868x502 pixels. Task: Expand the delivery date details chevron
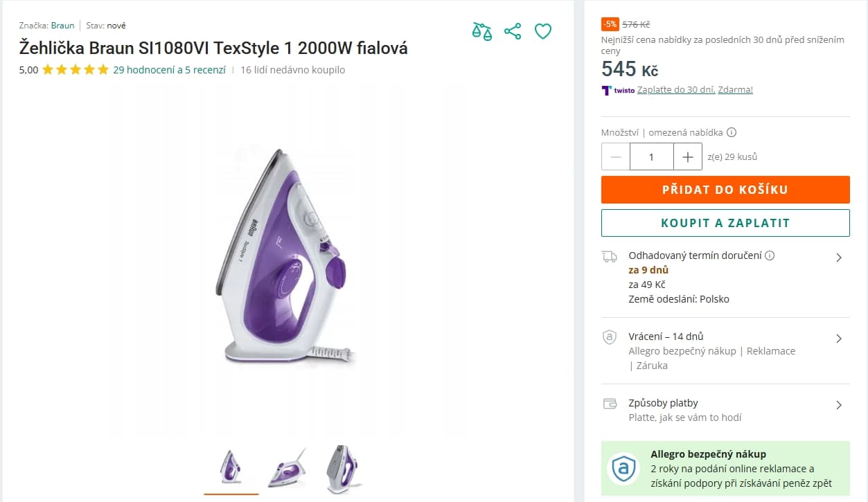[838, 258]
